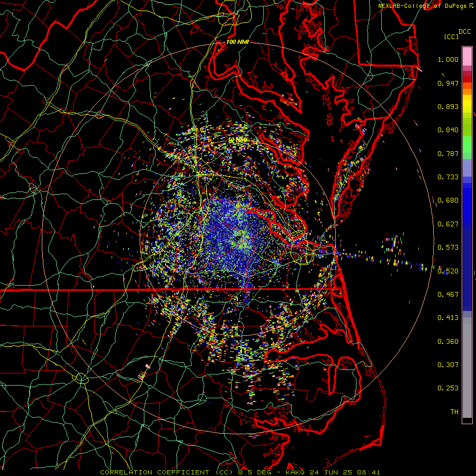Click the [CC] label above the color scale
The height and width of the screenshot is (476, 476).
[451, 36]
